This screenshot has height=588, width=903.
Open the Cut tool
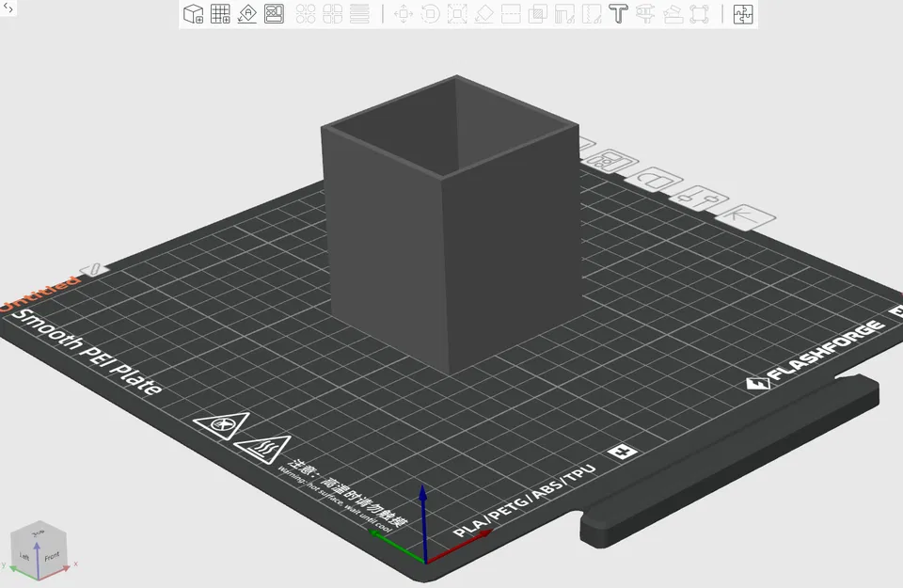509,13
